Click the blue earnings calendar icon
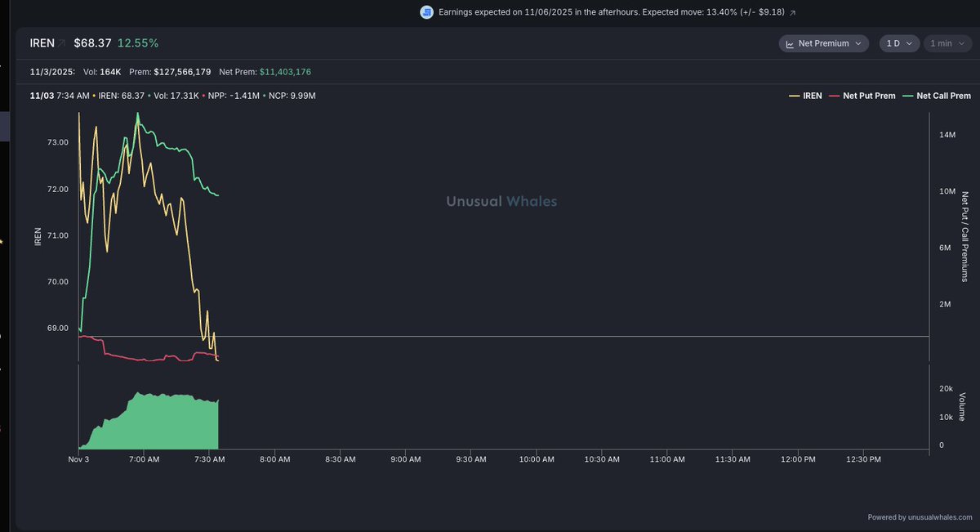This screenshot has width=980, height=532. (426, 12)
